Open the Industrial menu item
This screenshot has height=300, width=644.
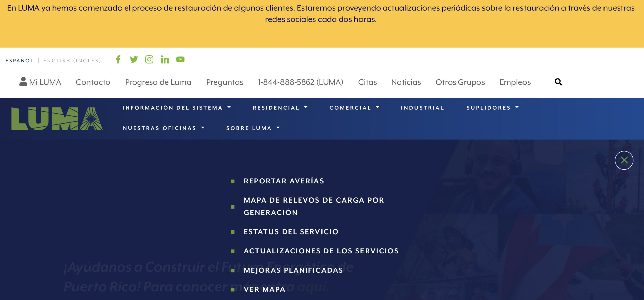click(422, 108)
